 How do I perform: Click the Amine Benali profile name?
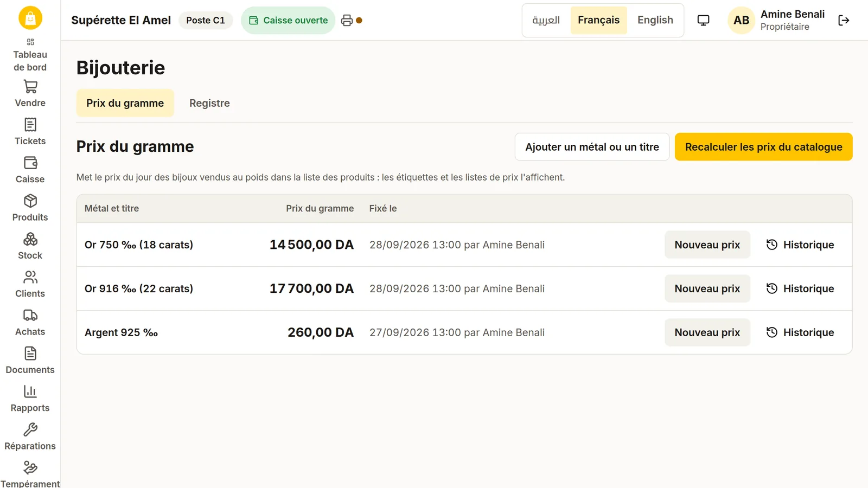click(793, 15)
